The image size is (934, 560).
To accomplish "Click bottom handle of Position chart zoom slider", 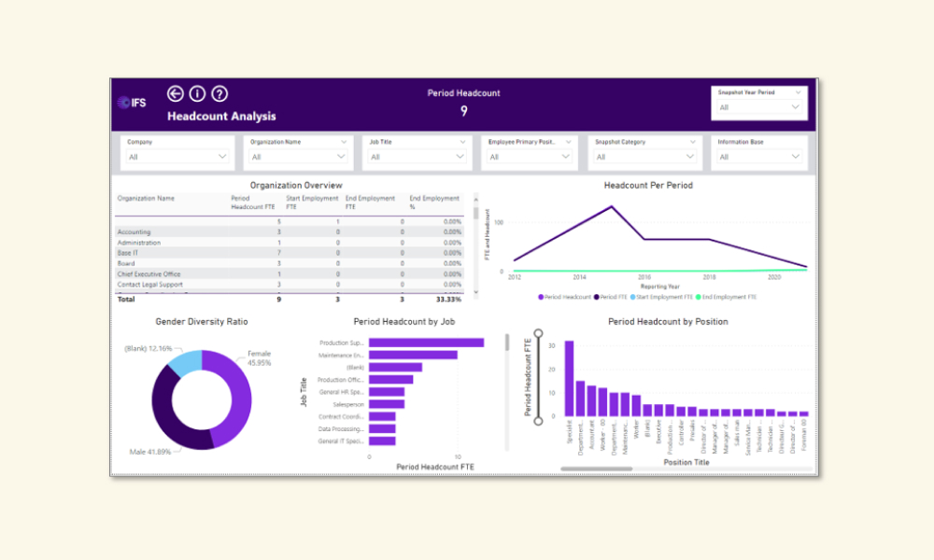I will pos(539,421).
